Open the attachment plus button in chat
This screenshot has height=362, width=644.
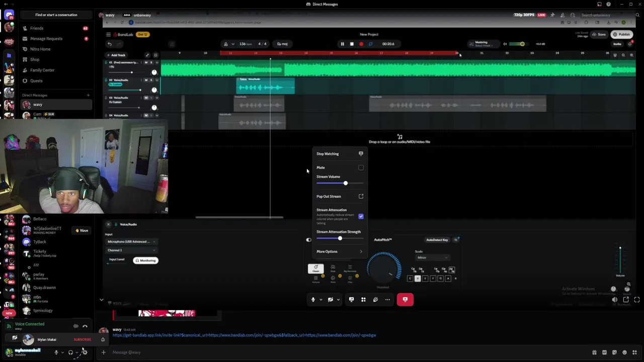point(104,352)
